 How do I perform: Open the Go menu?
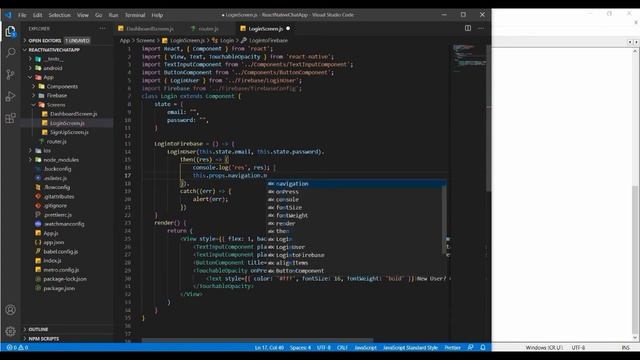click(x=98, y=15)
